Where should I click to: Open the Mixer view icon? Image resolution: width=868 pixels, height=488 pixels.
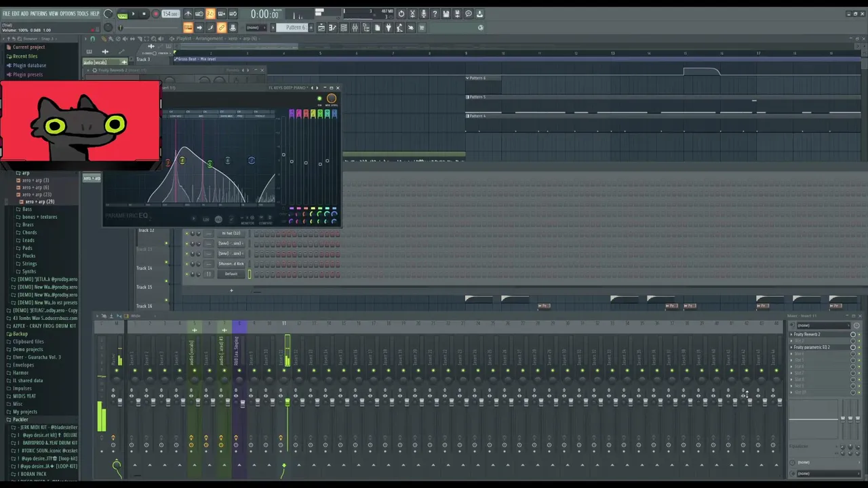coord(355,27)
